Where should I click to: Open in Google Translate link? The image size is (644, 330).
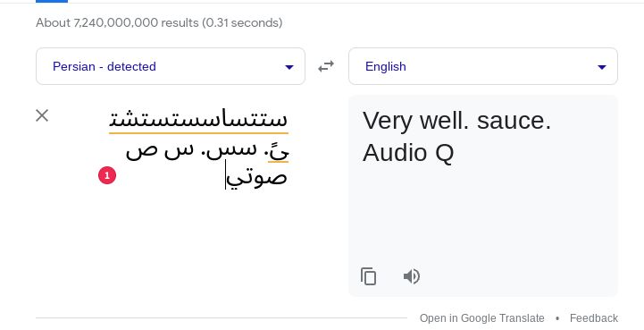481,318
